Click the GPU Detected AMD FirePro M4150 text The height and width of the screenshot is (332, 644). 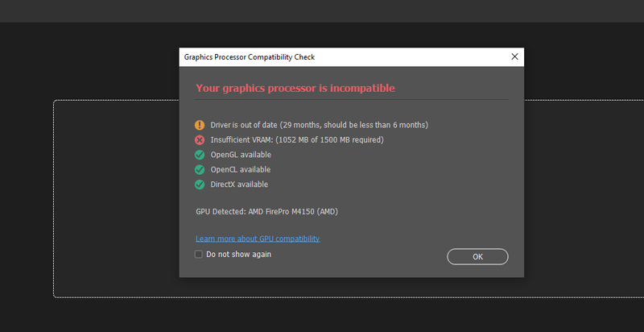pyautogui.click(x=268, y=212)
